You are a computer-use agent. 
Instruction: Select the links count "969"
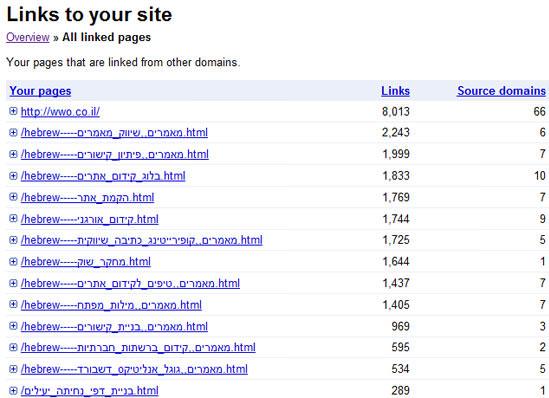[x=401, y=327]
